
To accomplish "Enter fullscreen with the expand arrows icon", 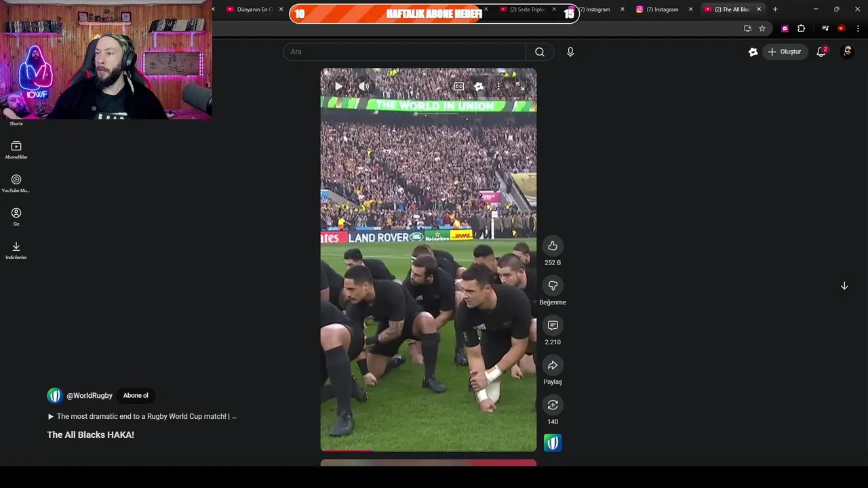I will (x=520, y=86).
